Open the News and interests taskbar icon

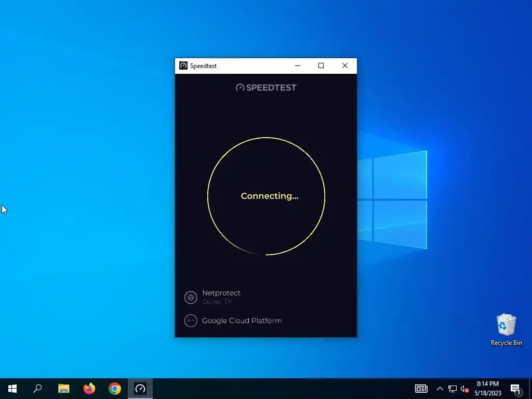421,389
